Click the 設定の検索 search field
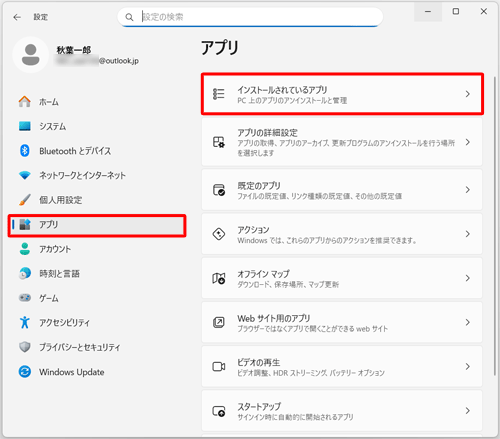Viewport: 500px width, 439px height. point(250,17)
